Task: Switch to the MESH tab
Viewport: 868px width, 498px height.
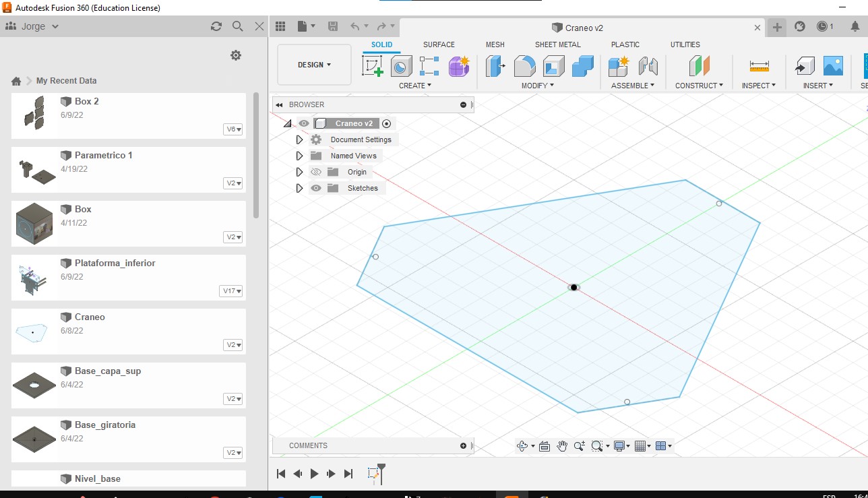Action: (x=495, y=44)
